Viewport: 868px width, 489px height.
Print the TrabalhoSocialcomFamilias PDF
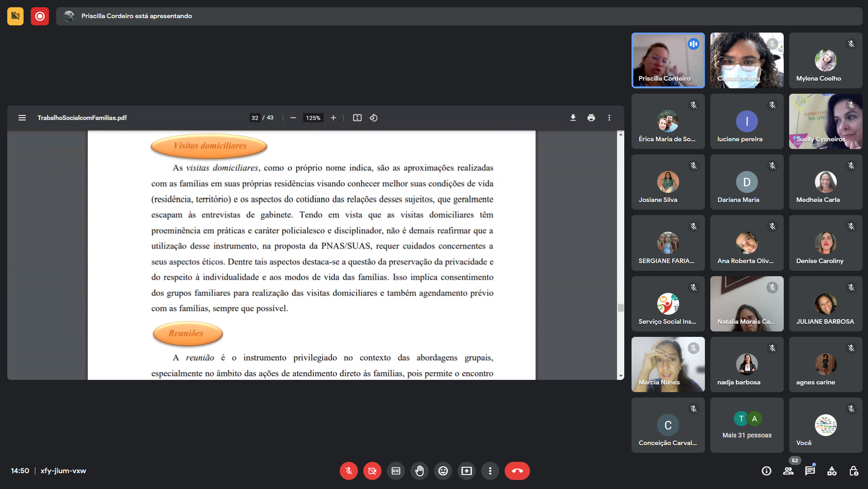tap(591, 118)
